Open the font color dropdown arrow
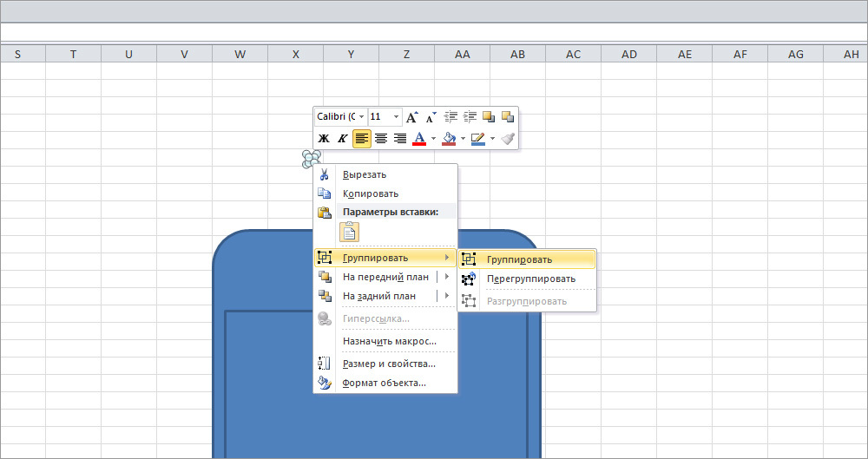 [433, 139]
